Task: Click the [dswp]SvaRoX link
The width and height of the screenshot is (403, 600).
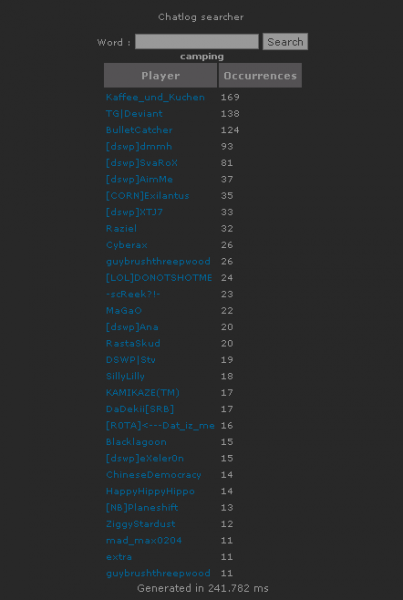Action: tap(142, 163)
